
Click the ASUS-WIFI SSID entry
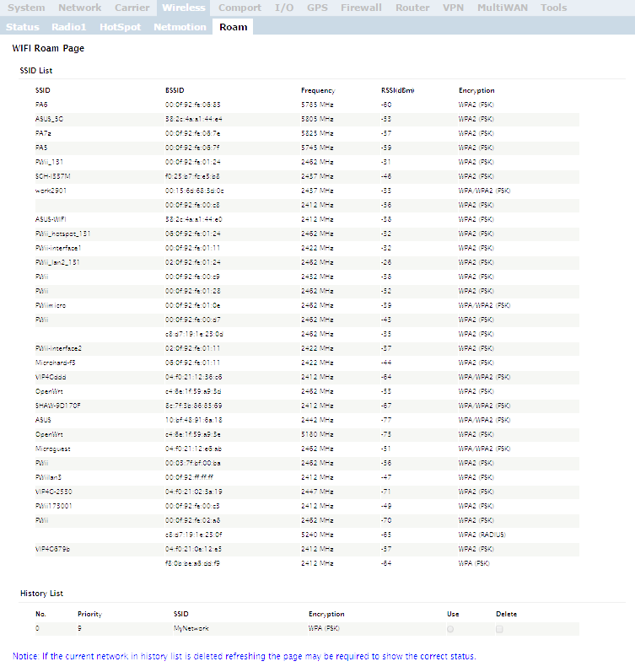(x=51, y=219)
